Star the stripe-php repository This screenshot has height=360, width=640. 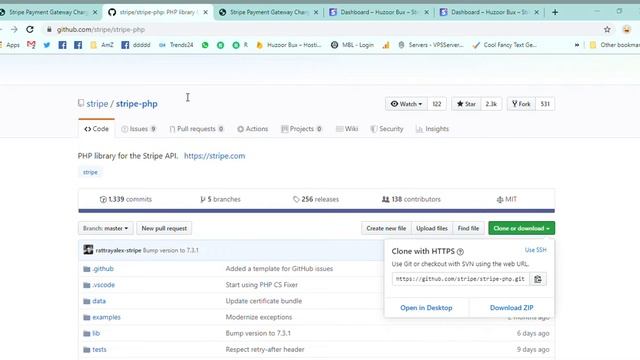pos(466,104)
